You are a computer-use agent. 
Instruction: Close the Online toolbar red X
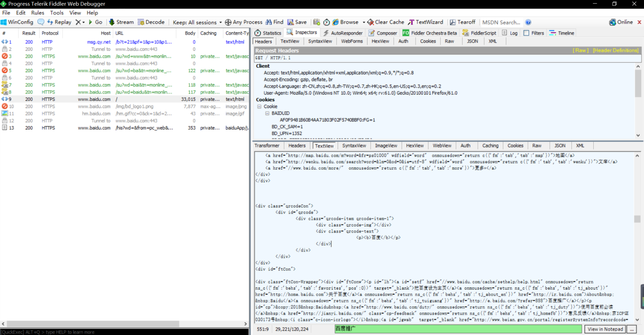639,22
